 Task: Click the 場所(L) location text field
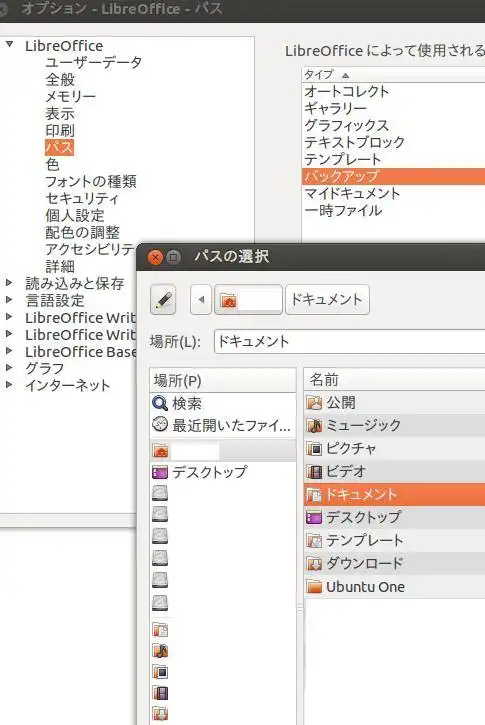coord(350,342)
